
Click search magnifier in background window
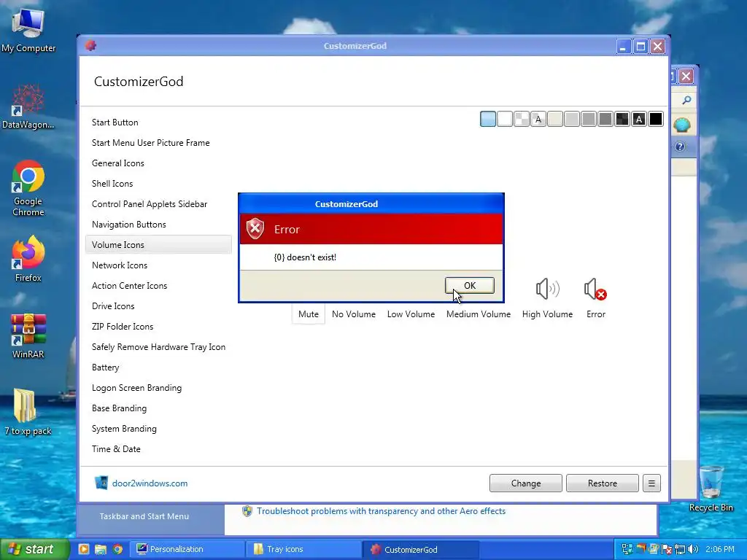point(686,100)
